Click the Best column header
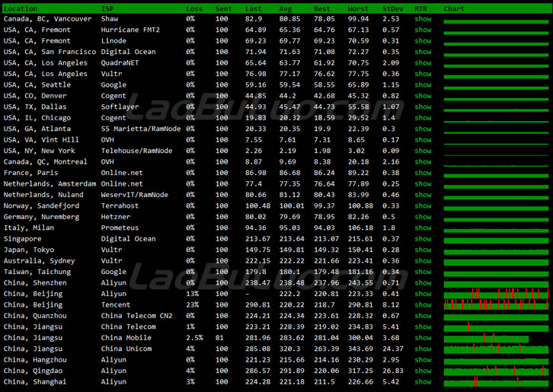Image resolution: width=553 pixels, height=392 pixels. point(322,9)
